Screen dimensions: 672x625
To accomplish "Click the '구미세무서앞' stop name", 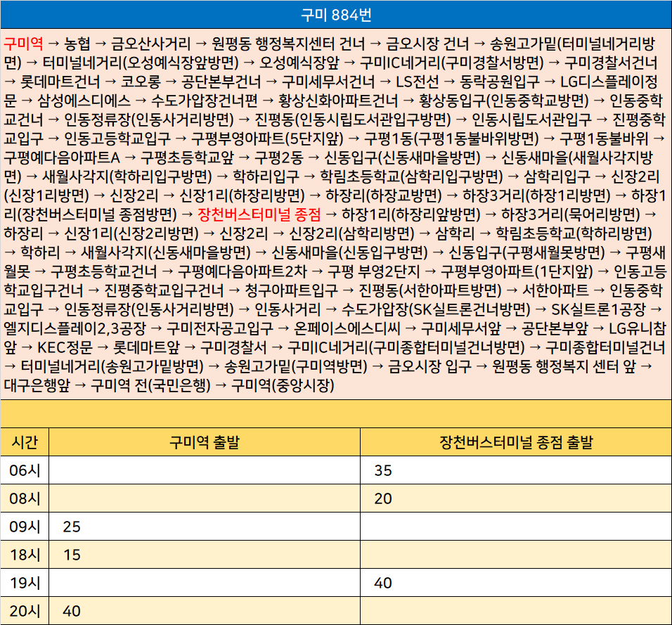I will 460,328.
